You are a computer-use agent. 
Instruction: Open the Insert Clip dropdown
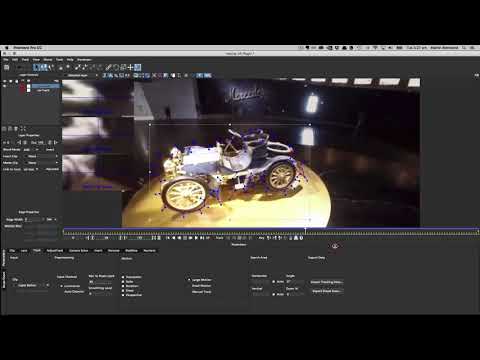click(42, 156)
